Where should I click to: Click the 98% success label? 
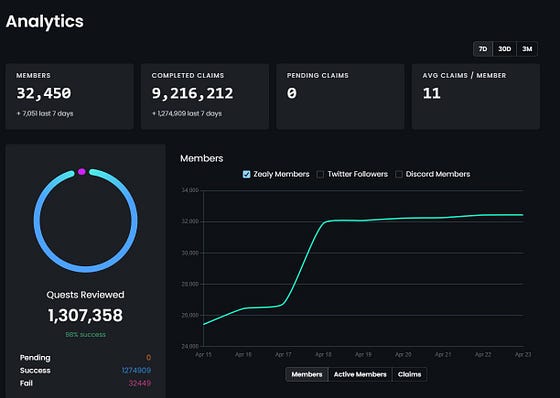click(x=85, y=335)
